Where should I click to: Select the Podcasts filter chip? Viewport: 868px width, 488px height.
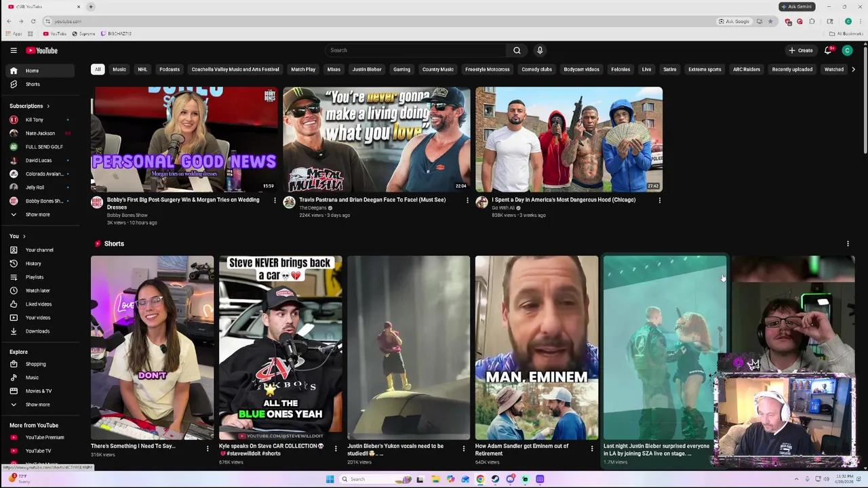tap(170, 69)
